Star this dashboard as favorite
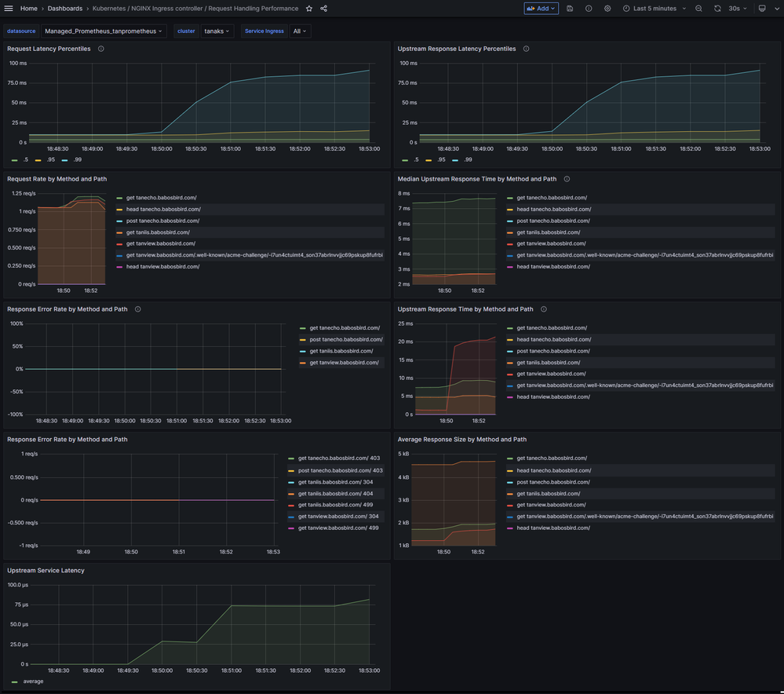The width and height of the screenshot is (784, 694). (309, 9)
